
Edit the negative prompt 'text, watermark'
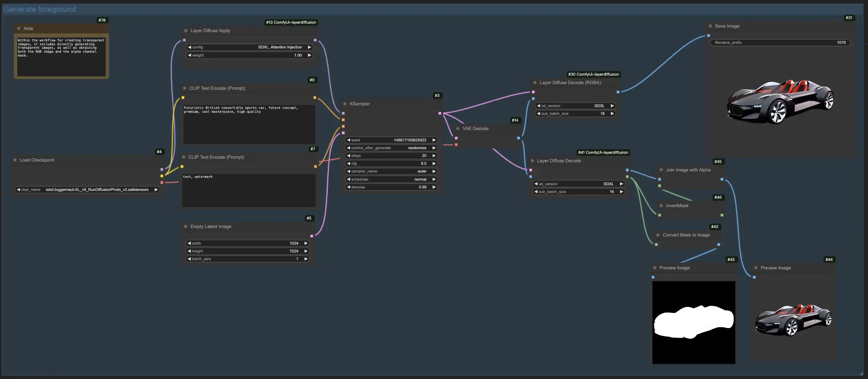click(249, 190)
